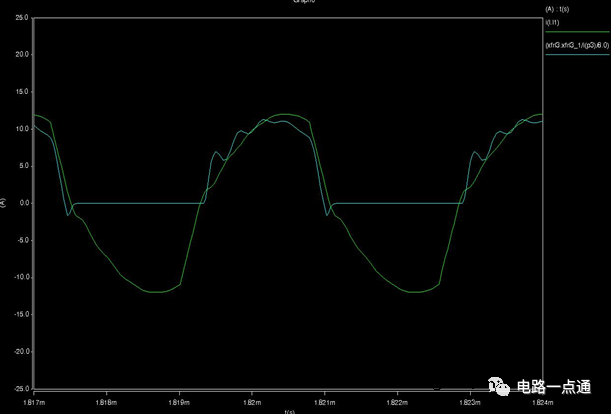Click the 1.819m tick on time axis

(x=180, y=401)
